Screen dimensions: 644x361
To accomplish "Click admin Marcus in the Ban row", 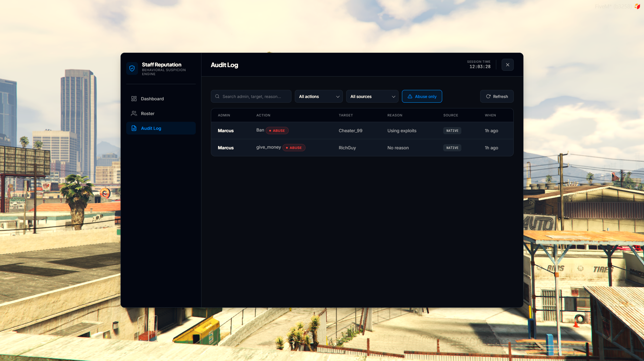I will pyautogui.click(x=226, y=131).
